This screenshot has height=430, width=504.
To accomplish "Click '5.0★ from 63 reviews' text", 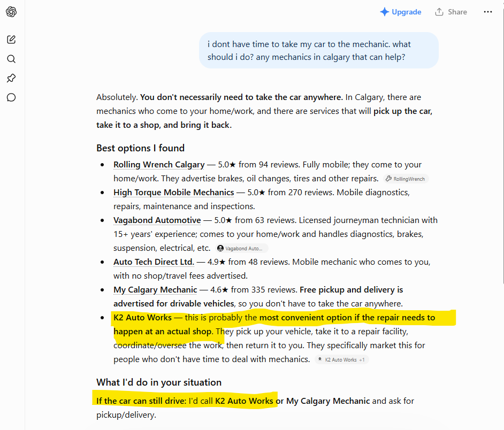I will (254, 220).
